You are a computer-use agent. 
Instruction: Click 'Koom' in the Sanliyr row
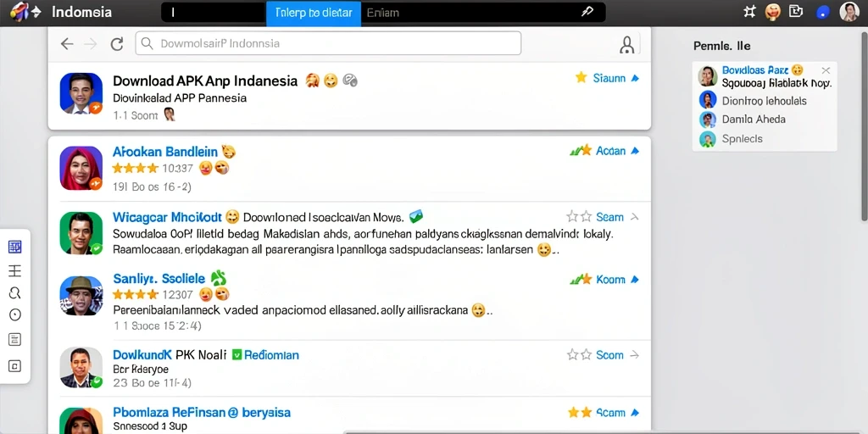610,280
